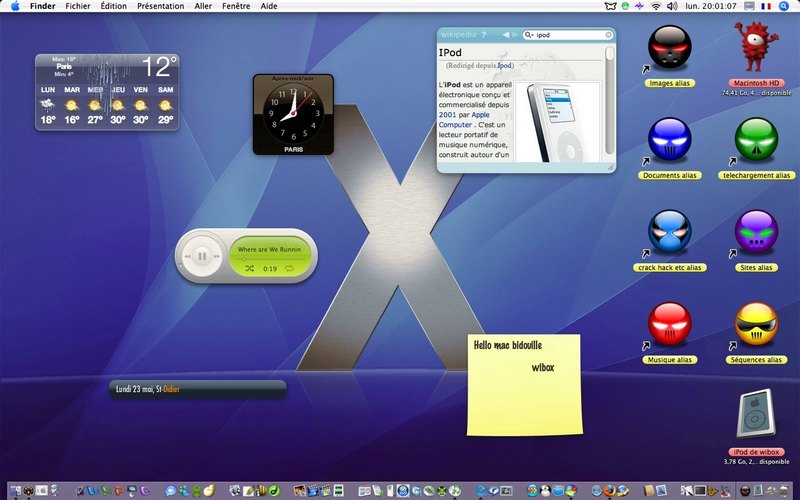
Task: Open the French flag input menu
Action: coord(766,6)
